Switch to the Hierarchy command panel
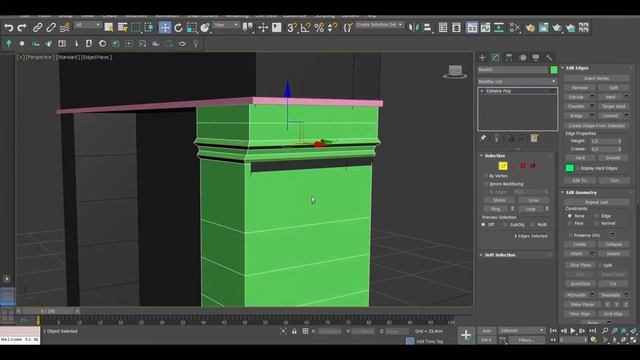The image size is (640, 360). [509, 58]
